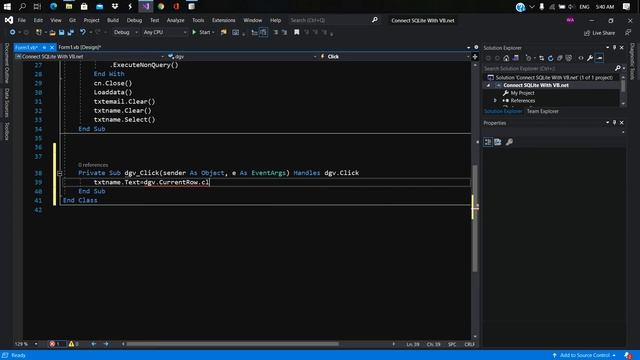This screenshot has height=360, width=640.
Task: Switch to the Form1.vb [Design] tab
Action: tap(80, 47)
